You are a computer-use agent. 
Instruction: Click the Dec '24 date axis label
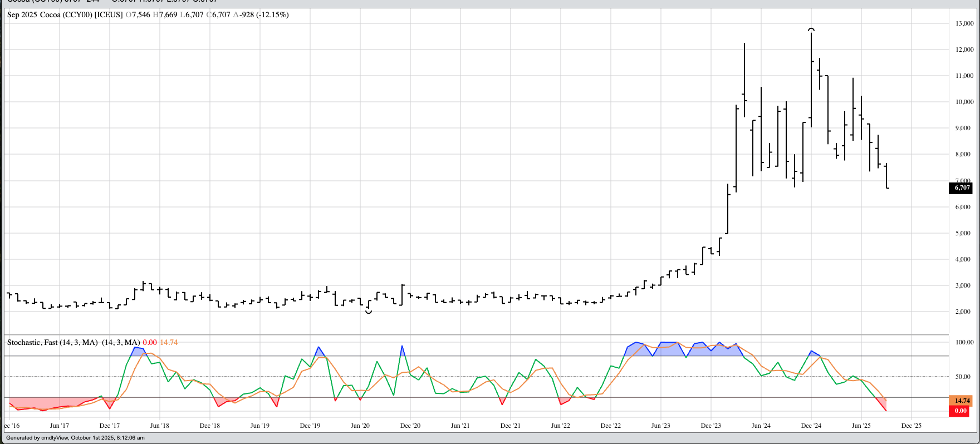(811, 426)
